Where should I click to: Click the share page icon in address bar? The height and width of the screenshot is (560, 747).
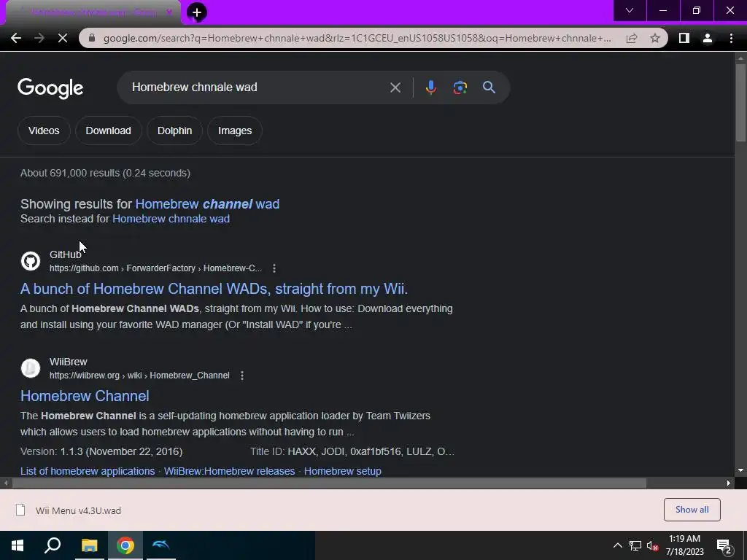point(632,38)
